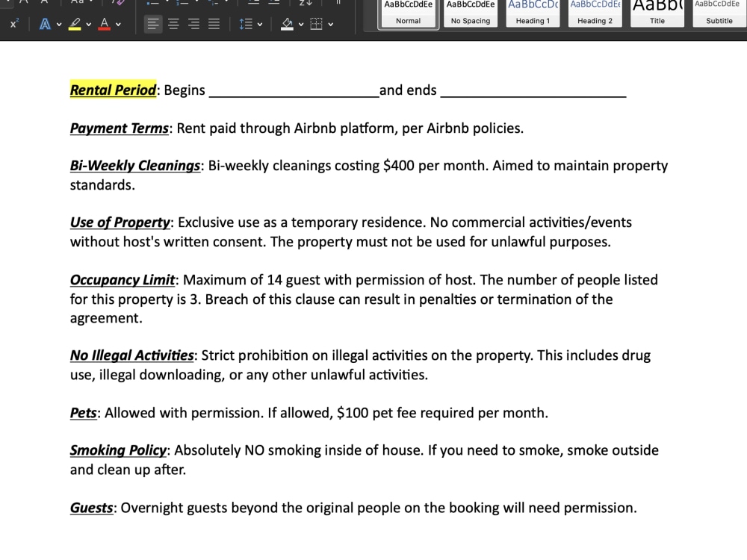Expand text effects dropdown arrow
This screenshot has height=560, width=747.
coord(59,25)
